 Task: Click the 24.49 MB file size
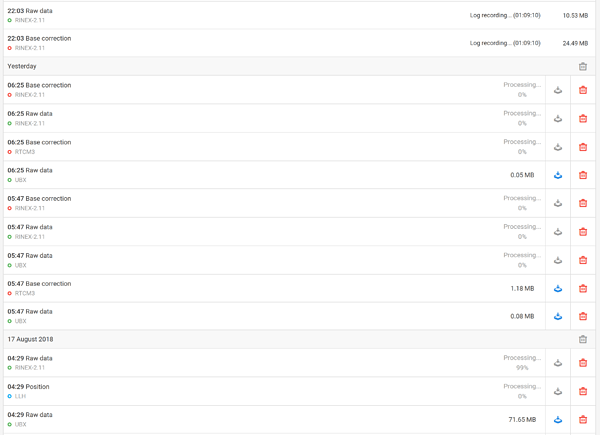[575, 43]
